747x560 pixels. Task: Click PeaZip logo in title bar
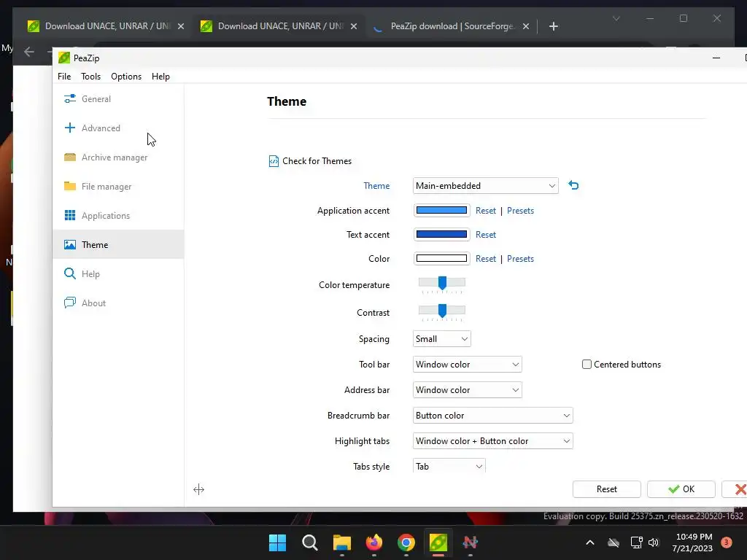64,58
